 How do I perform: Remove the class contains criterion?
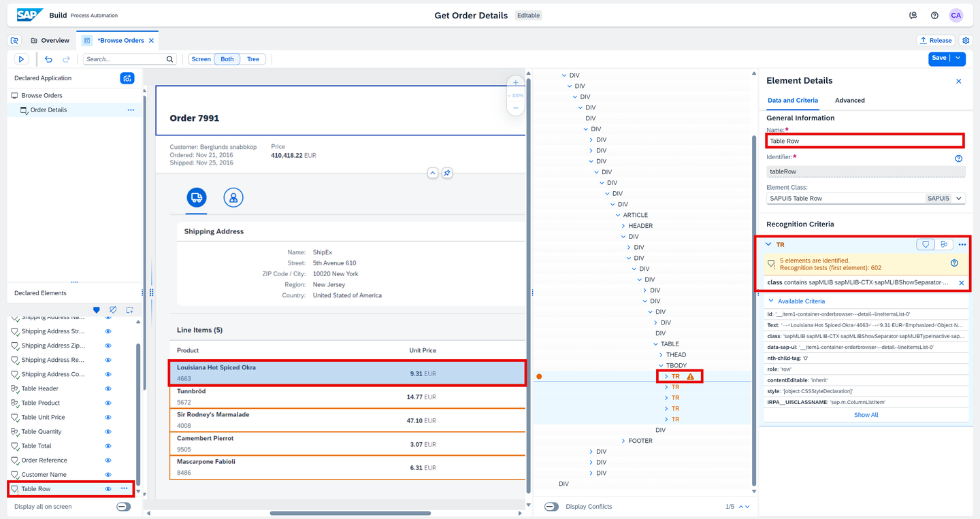(x=962, y=282)
